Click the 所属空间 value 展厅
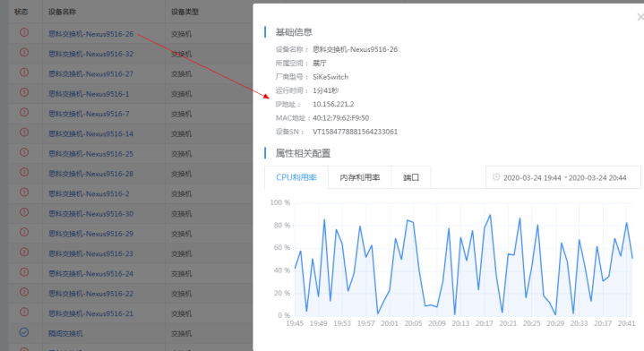The width and height of the screenshot is (644, 351). pyautogui.click(x=320, y=64)
